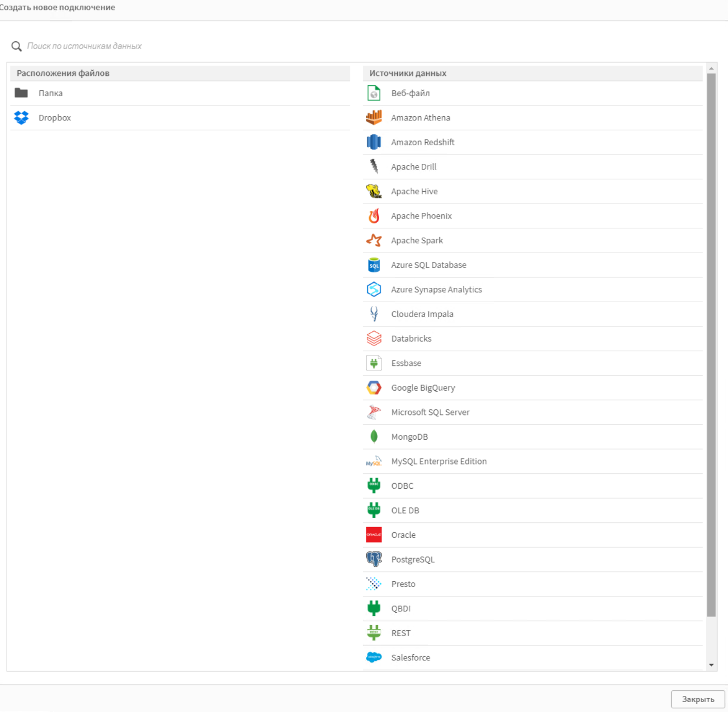Choose the OLE DB label
The height and width of the screenshot is (712, 728).
coord(405,510)
